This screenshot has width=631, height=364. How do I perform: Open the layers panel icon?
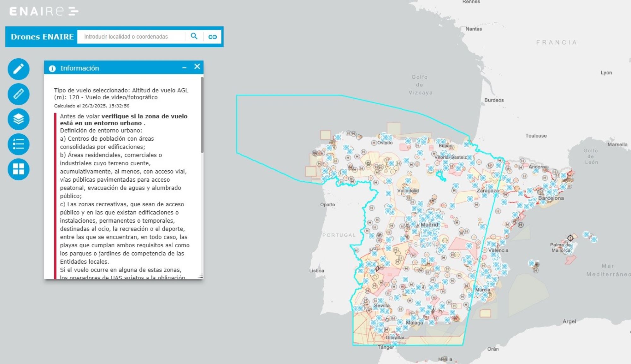click(x=18, y=120)
